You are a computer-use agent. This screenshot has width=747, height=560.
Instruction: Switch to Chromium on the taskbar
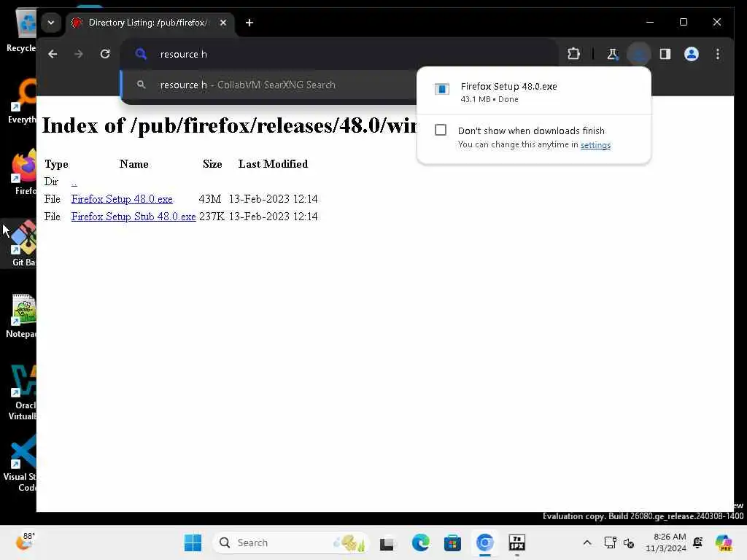(484, 542)
